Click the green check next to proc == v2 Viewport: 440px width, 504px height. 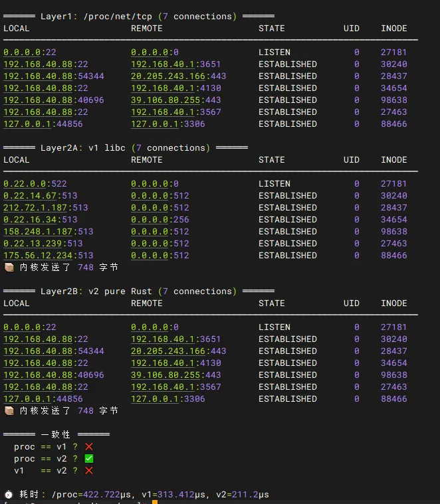[89, 458]
